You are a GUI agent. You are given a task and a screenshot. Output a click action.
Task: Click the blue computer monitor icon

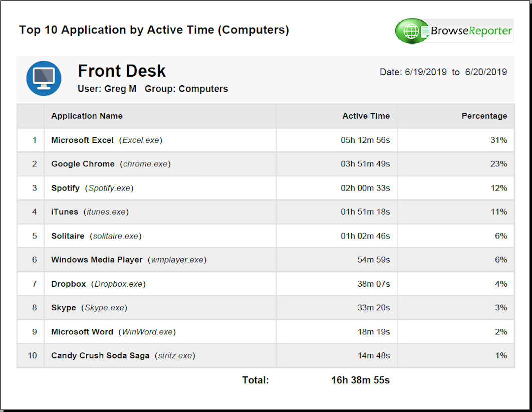pyautogui.click(x=44, y=79)
